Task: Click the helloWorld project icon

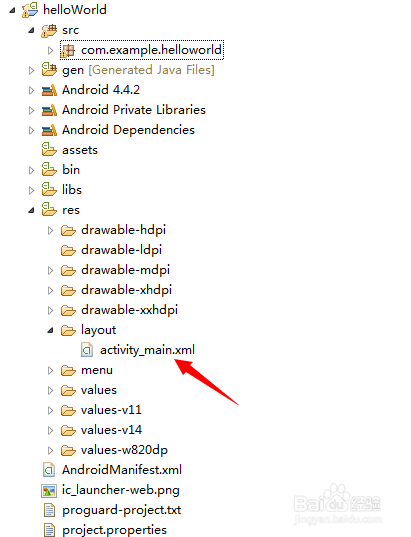Action: [30, 10]
